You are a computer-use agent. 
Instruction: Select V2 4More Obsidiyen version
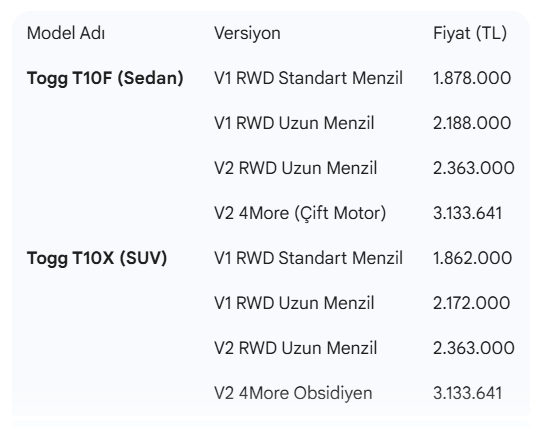[293, 393]
